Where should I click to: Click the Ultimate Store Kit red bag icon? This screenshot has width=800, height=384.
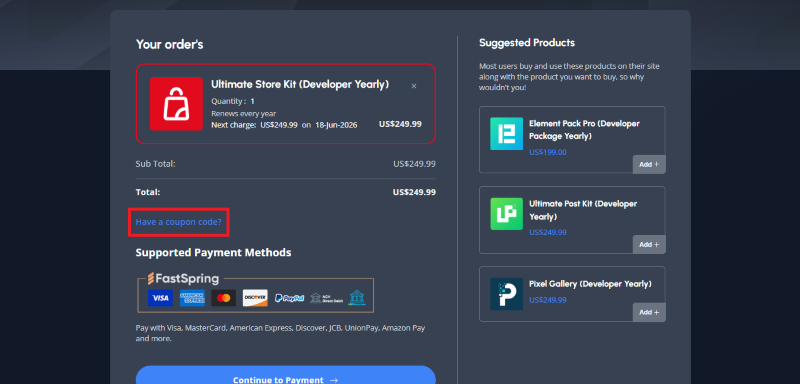click(x=176, y=104)
